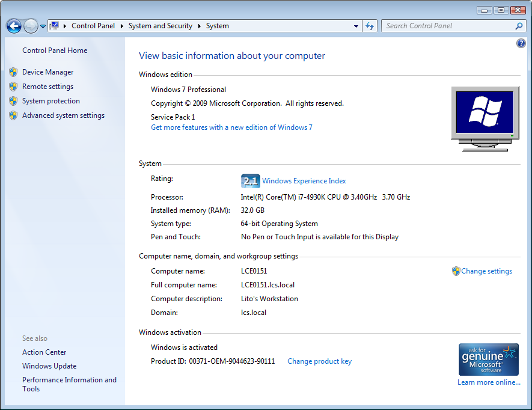Click the 32.0 GB installed memory value

click(252, 210)
